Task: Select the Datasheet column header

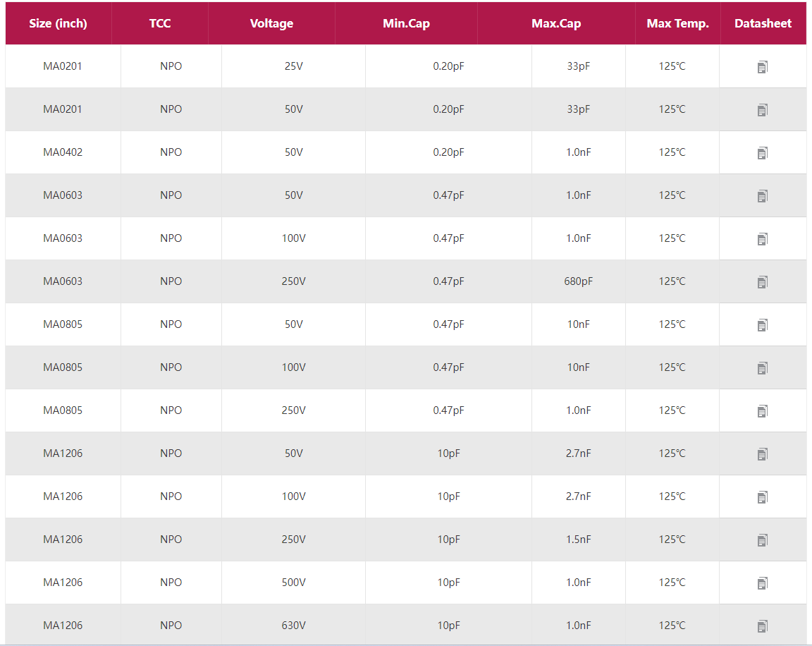Action: (x=763, y=23)
